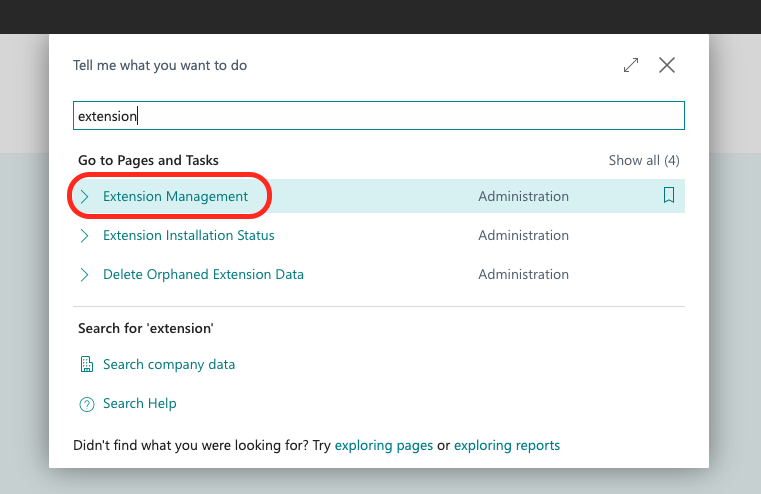Click the Search Help text link
The height and width of the screenshot is (494, 761).
click(139, 404)
